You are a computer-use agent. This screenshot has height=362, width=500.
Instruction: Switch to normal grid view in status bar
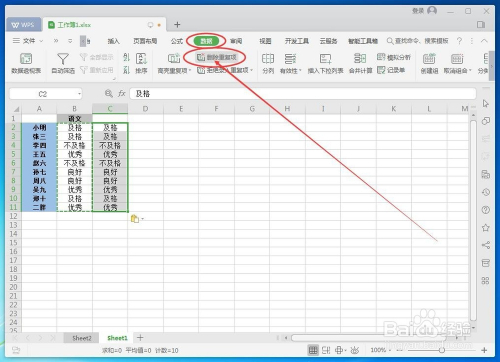313,350
